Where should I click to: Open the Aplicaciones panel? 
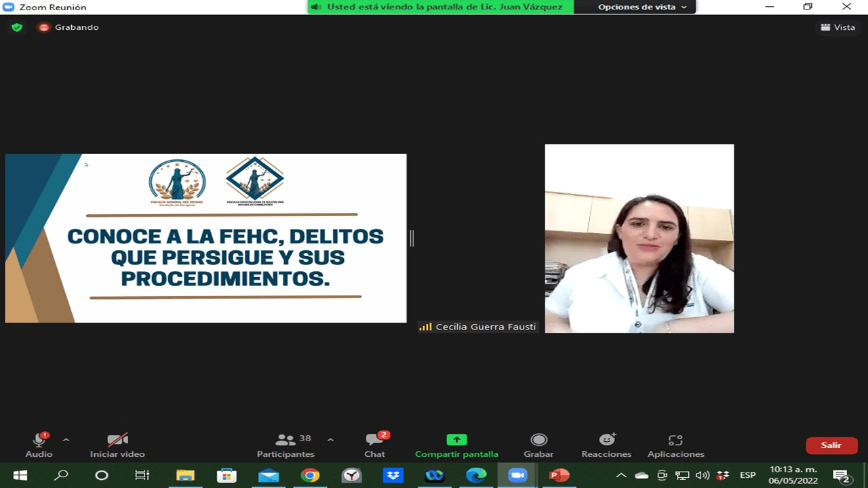click(x=675, y=441)
